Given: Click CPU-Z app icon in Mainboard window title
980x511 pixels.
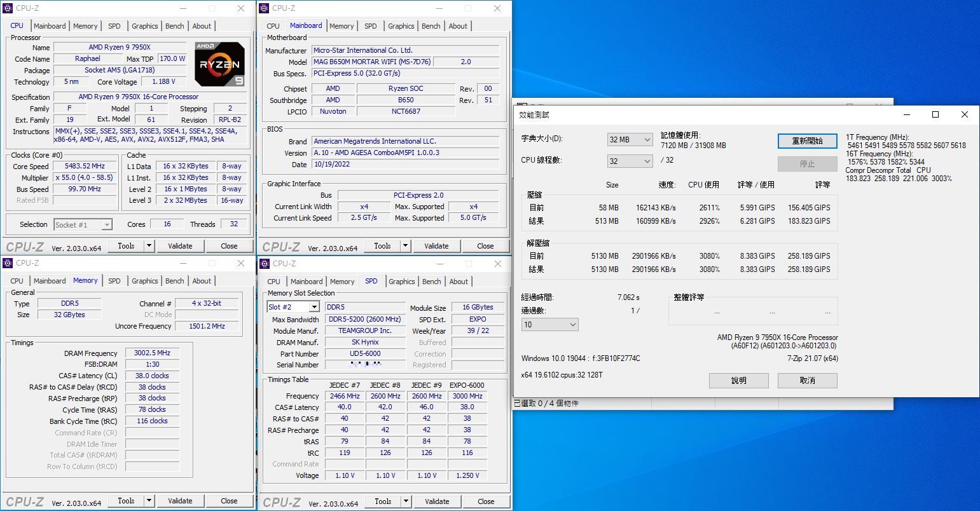Looking at the screenshot, I should (265, 8).
